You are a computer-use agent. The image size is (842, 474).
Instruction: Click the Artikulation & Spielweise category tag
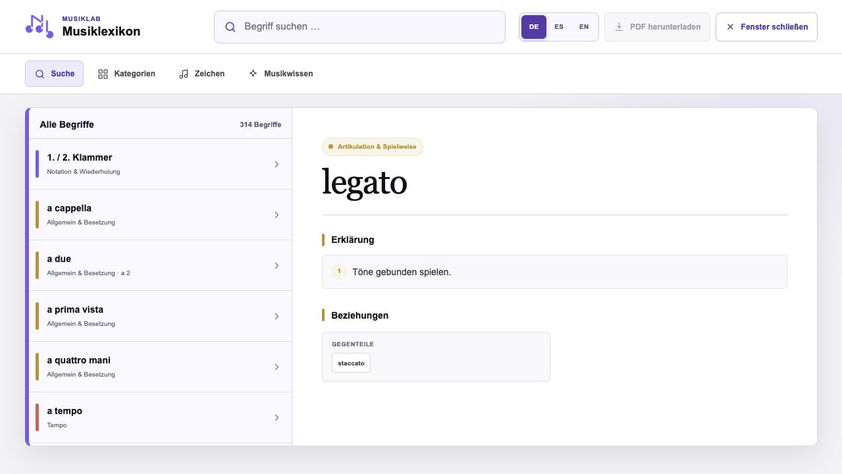(372, 147)
